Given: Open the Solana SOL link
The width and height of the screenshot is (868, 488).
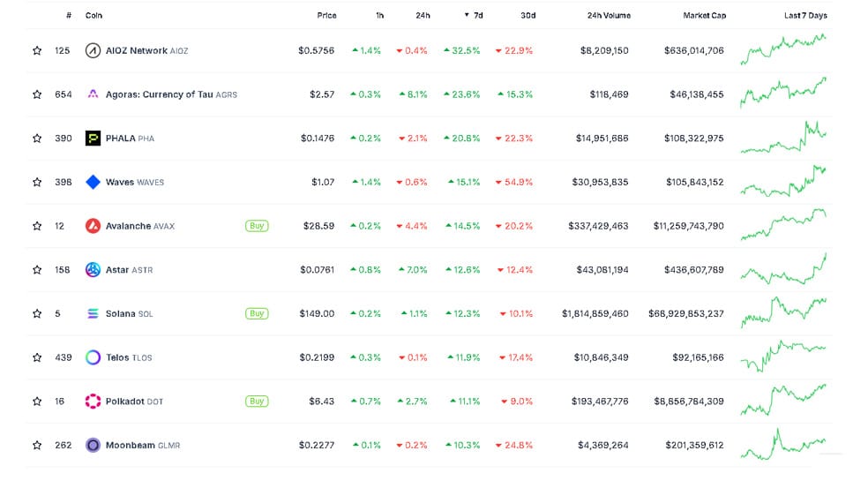Looking at the screenshot, I should (129, 313).
